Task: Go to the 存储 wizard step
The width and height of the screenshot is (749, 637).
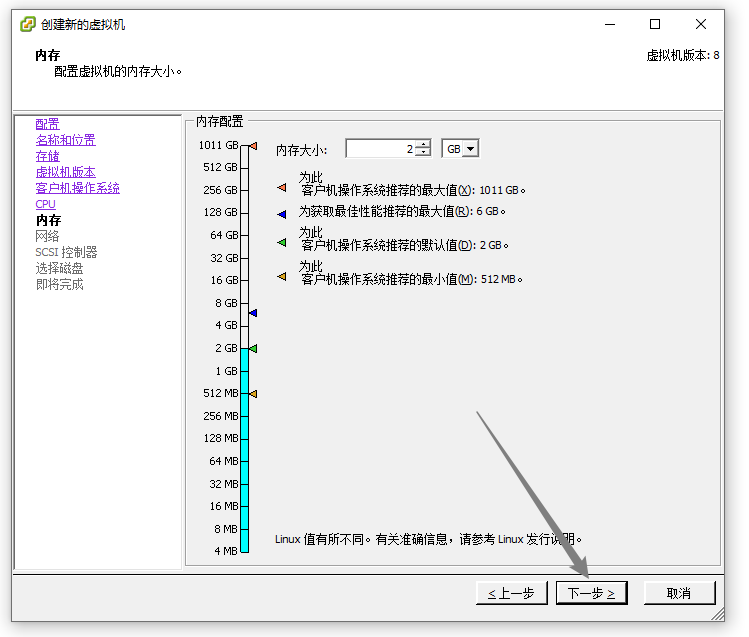Action: (47, 156)
